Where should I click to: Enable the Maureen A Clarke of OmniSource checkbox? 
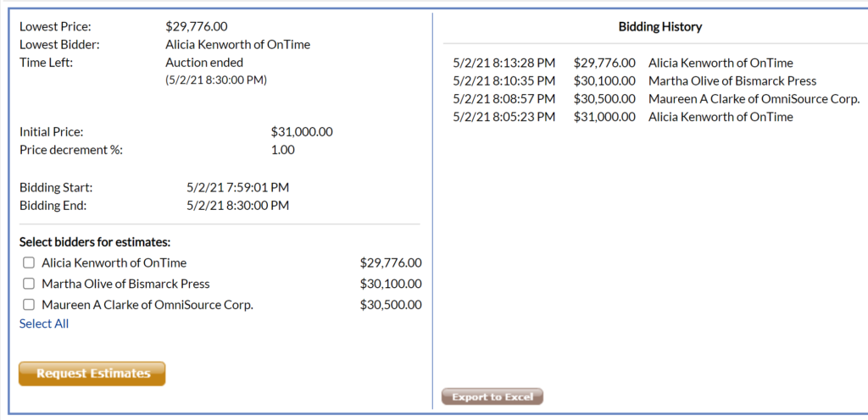[29, 305]
